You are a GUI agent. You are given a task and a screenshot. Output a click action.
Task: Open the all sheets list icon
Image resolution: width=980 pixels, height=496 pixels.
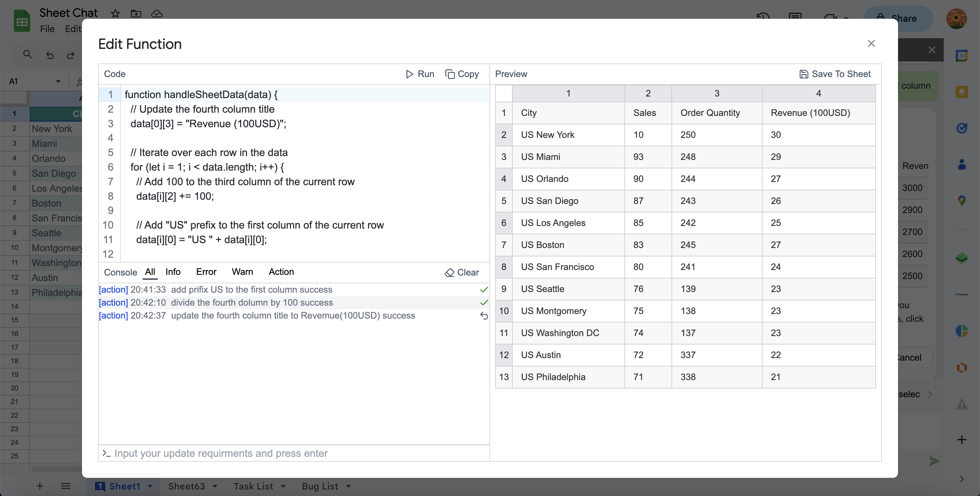click(x=66, y=486)
